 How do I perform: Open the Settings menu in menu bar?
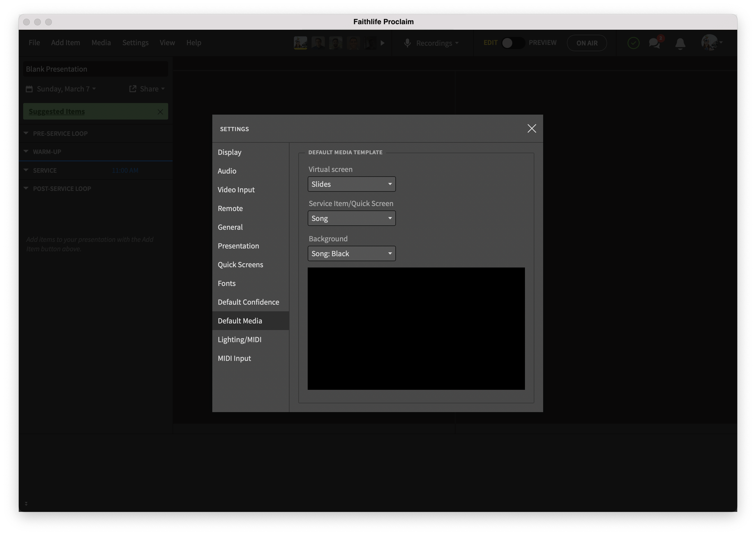135,42
